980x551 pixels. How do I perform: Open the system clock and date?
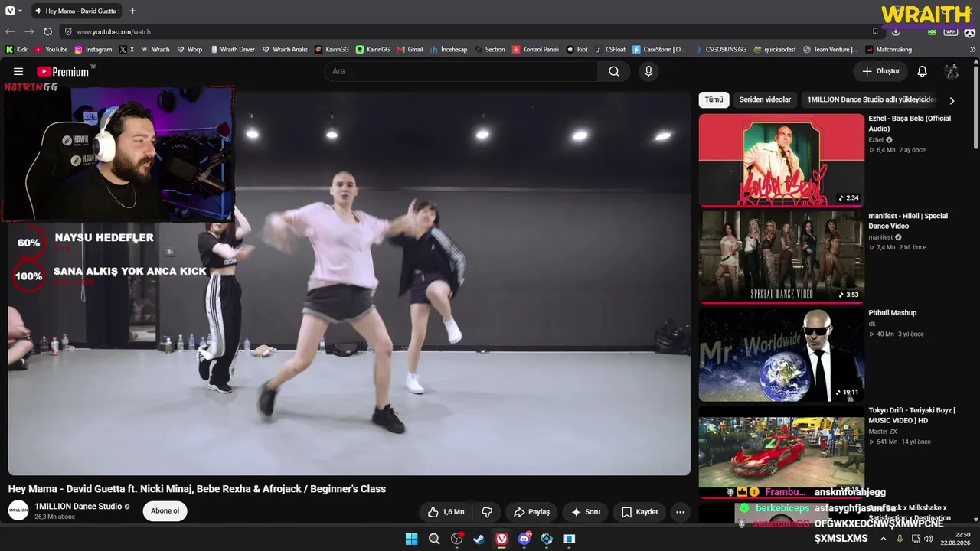click(x=957, y=539)
